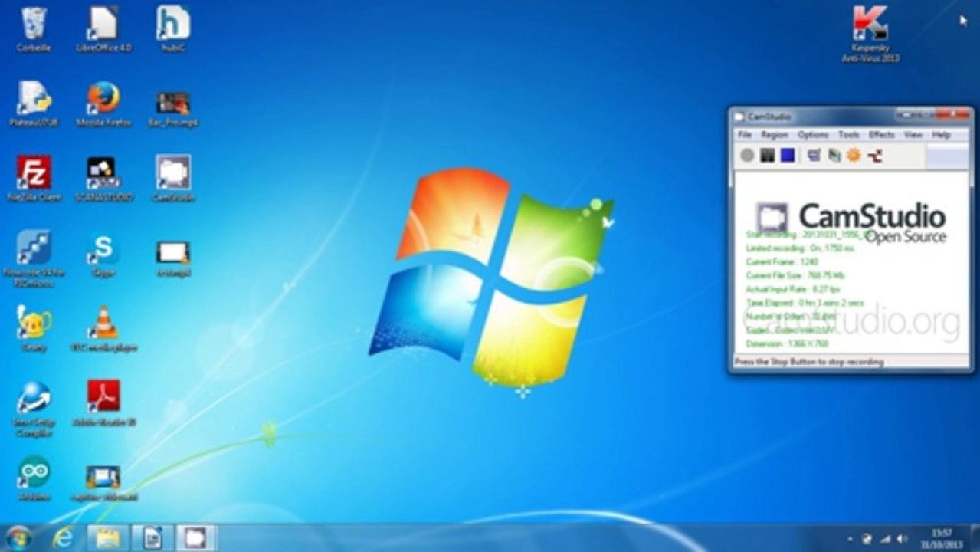The width and height of the screenshot is (980, 552).
Task: Click the 'Current Frame' status line
Action: point(782,261)
